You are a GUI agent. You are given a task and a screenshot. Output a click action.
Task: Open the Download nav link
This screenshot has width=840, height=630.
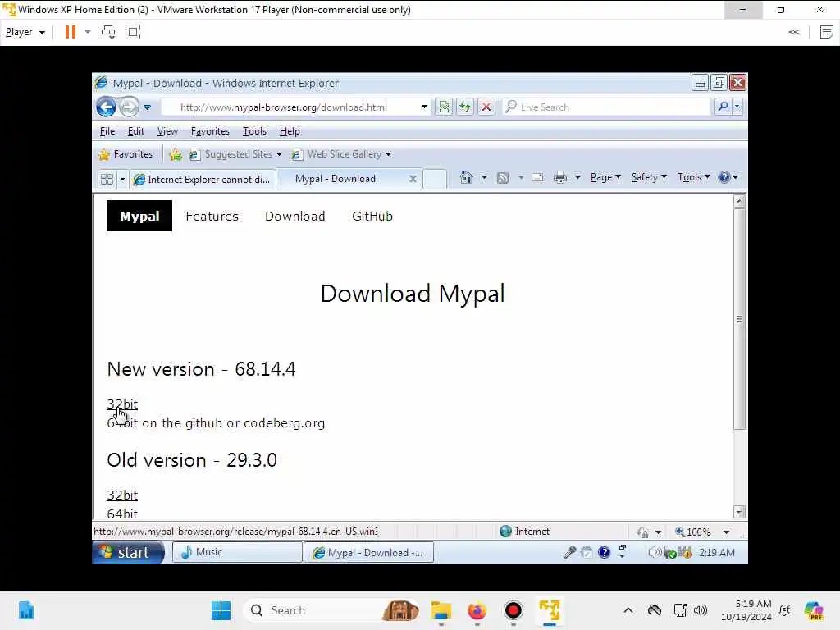(295, 216)
